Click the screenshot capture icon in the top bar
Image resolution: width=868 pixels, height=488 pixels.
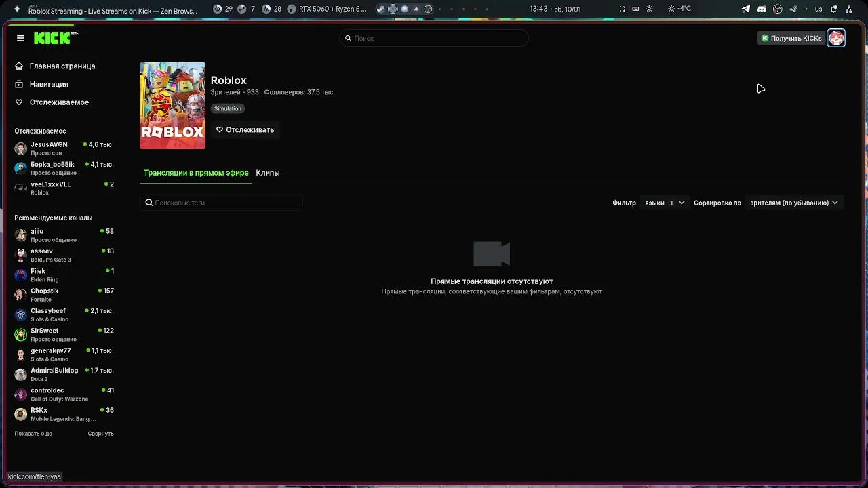(622, 9)
